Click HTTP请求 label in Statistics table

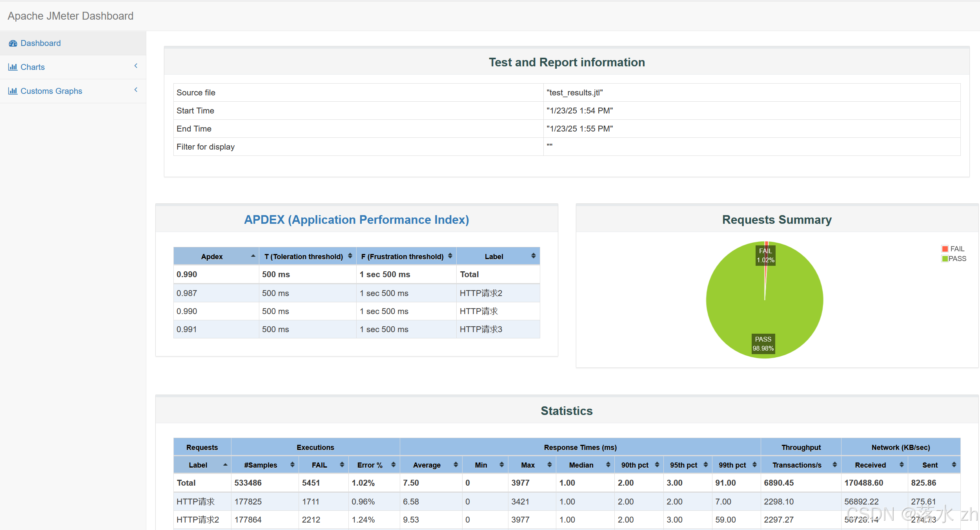195,502
